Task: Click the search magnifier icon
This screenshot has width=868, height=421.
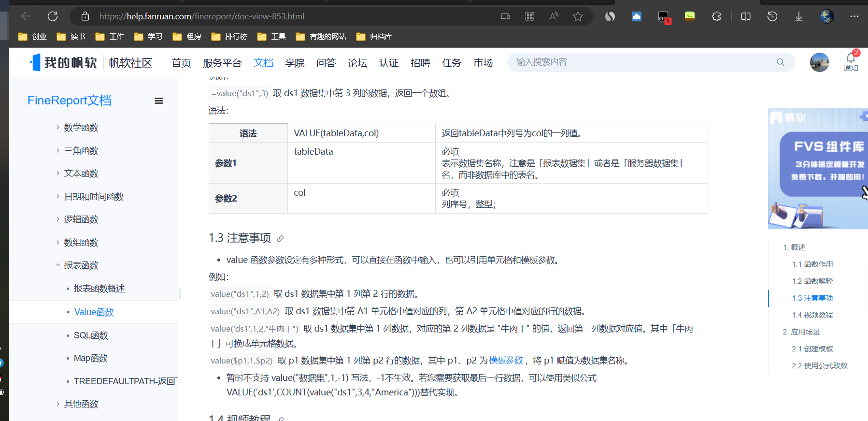Action: pyautogui.click(x=780, y=62)
